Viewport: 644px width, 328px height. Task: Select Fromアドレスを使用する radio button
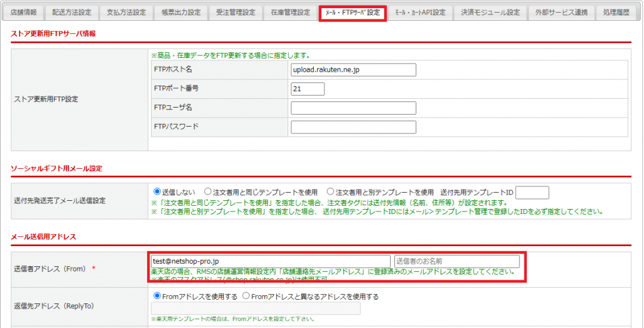click(157, 296)
